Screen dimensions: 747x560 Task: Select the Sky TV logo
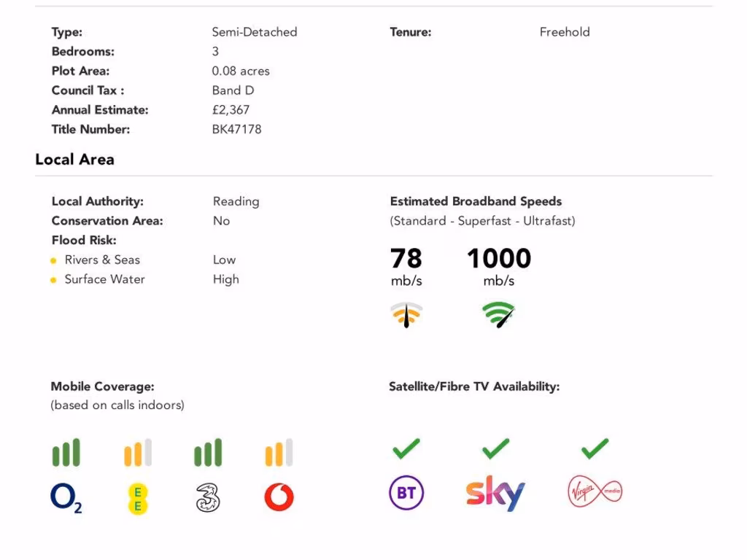coord(495,494)
